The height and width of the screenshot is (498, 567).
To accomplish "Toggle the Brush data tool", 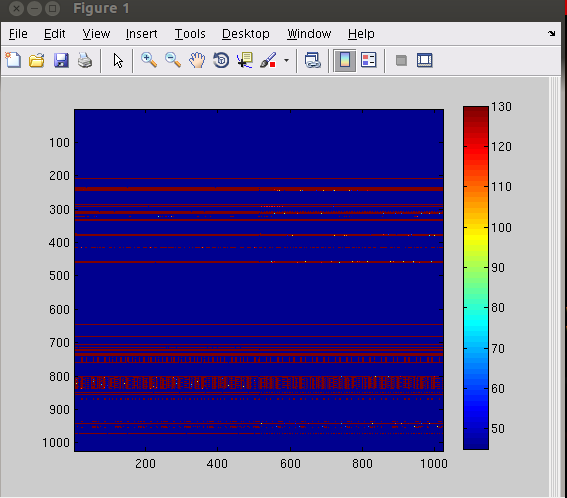I will [x=268, y=60].
